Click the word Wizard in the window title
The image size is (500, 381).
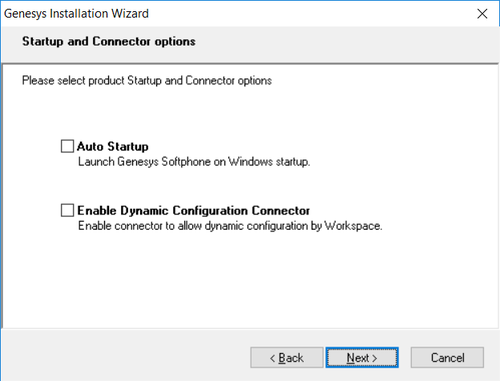pyautogui.click(x=130, y=14)
